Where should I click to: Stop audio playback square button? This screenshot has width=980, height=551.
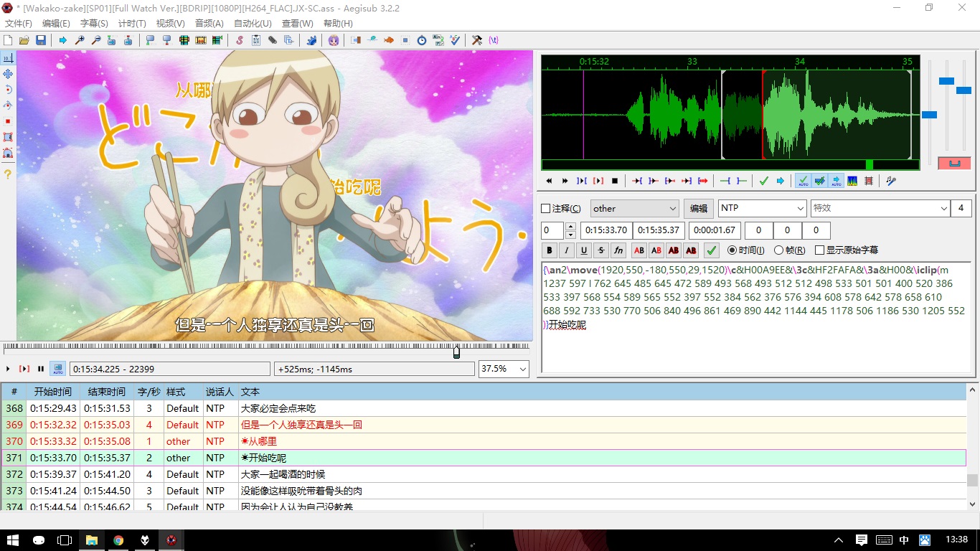point(615,181)
